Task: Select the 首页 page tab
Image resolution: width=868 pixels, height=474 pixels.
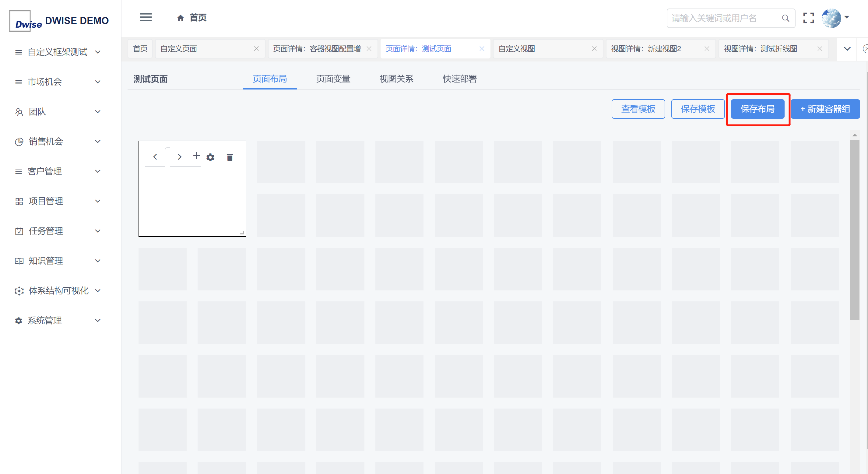Action: [140, 49]
